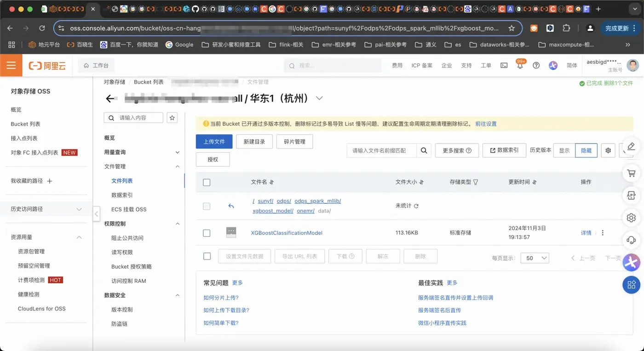Open the blue apps grid icon
This screenshot has width=644, height=351.
(x=631, y=285)
